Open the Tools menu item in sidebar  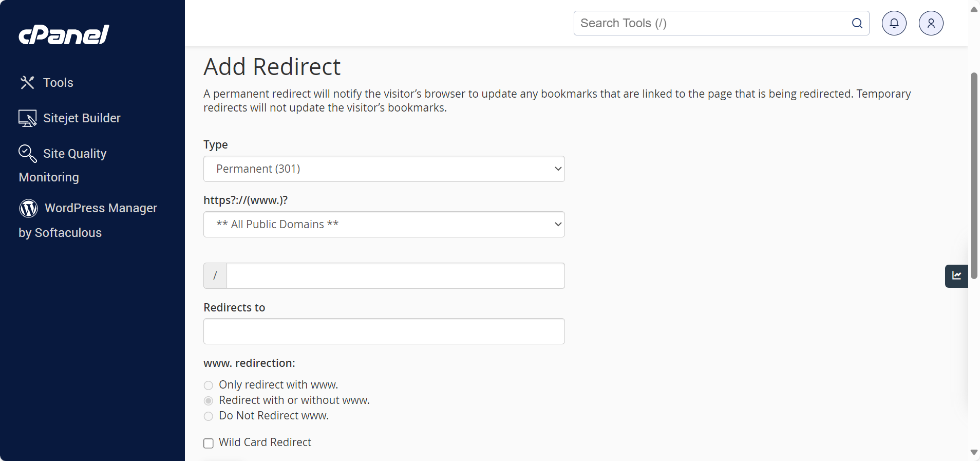click(58, 82)
